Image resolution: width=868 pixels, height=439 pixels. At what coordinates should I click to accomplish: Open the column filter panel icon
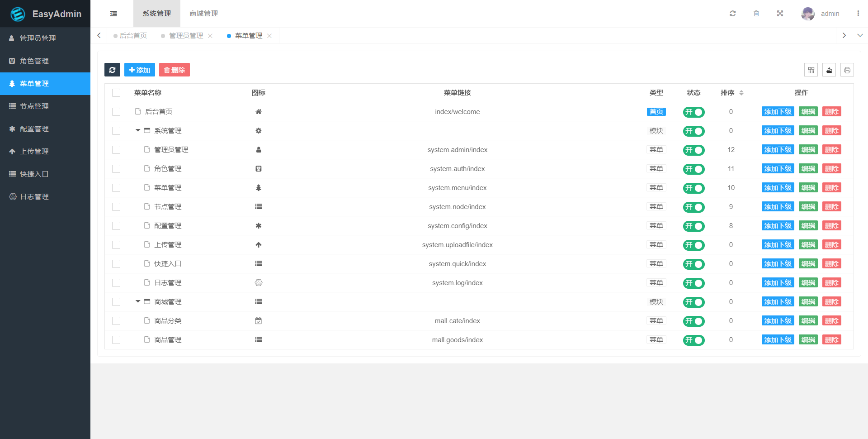click(811, 70)
